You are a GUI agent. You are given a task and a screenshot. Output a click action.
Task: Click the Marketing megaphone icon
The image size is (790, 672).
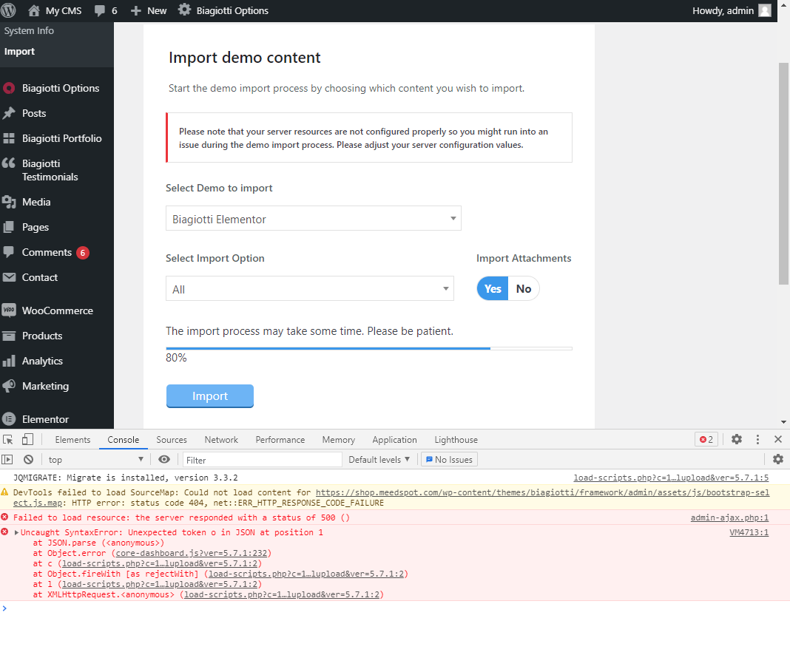(9, 386)
